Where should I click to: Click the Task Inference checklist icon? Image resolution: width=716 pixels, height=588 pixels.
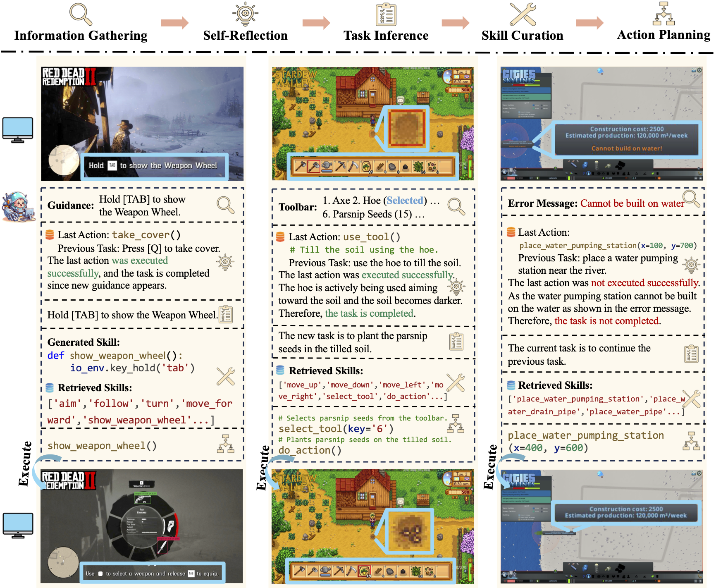point(386,14)
